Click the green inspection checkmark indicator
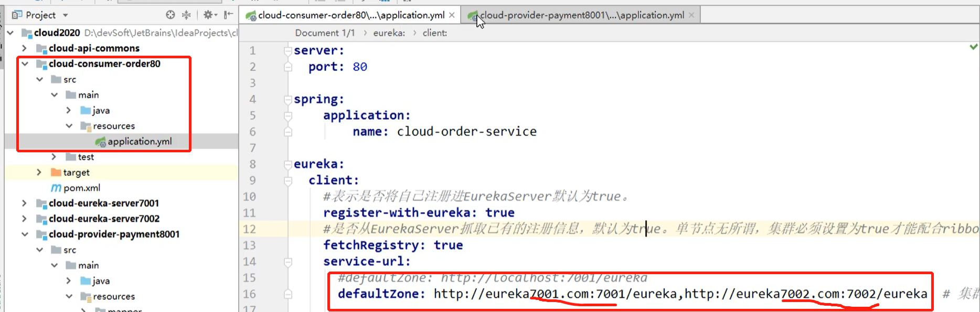Image resolution: width=980 pixels, height=312 pixels. [x=974, y=47]
